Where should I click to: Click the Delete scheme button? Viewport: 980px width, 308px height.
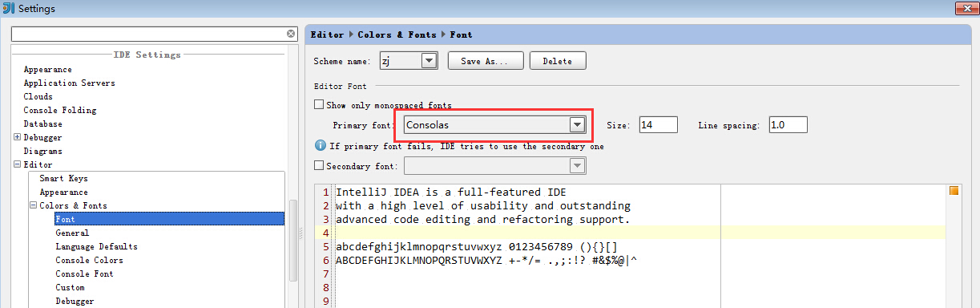click(x=558, y=61)
